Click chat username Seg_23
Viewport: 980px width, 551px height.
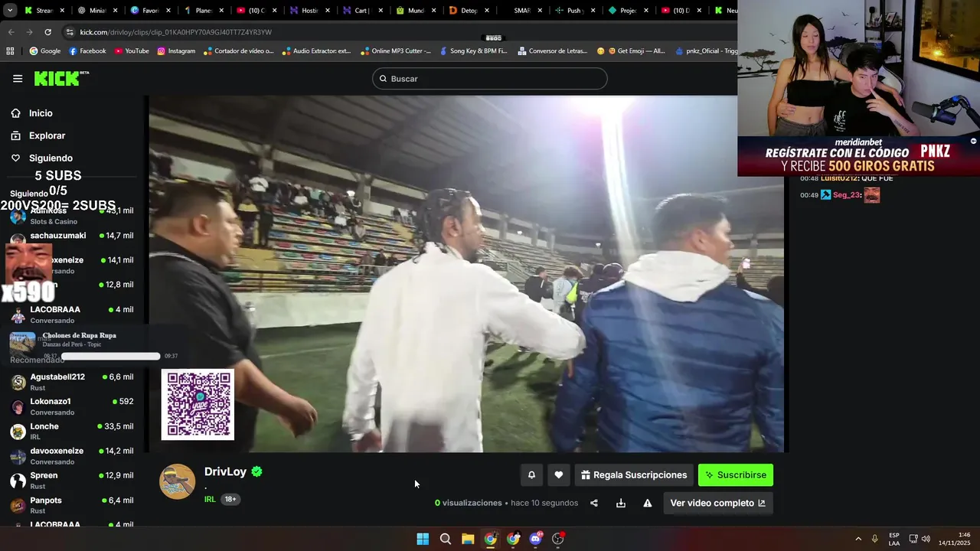point(846,195)
